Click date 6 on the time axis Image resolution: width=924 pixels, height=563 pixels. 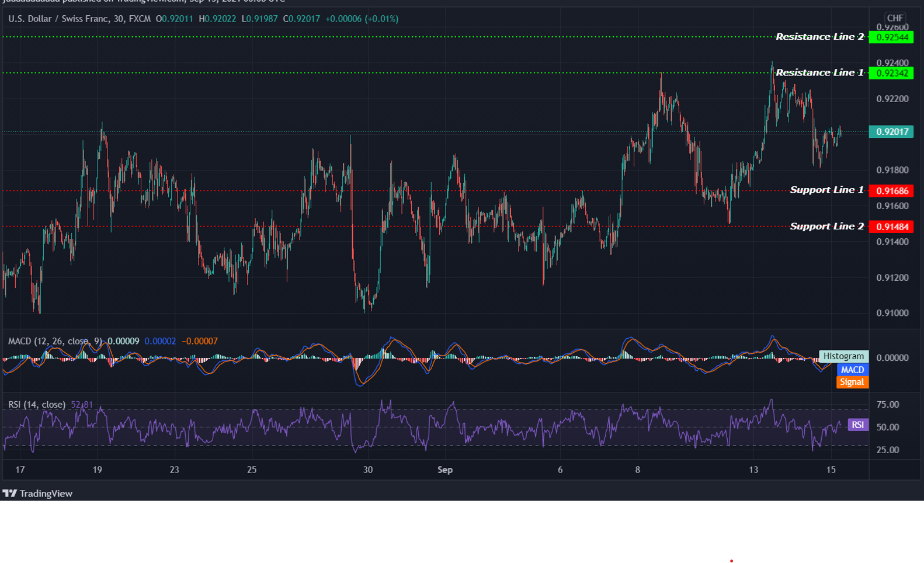tap(560, 470)
